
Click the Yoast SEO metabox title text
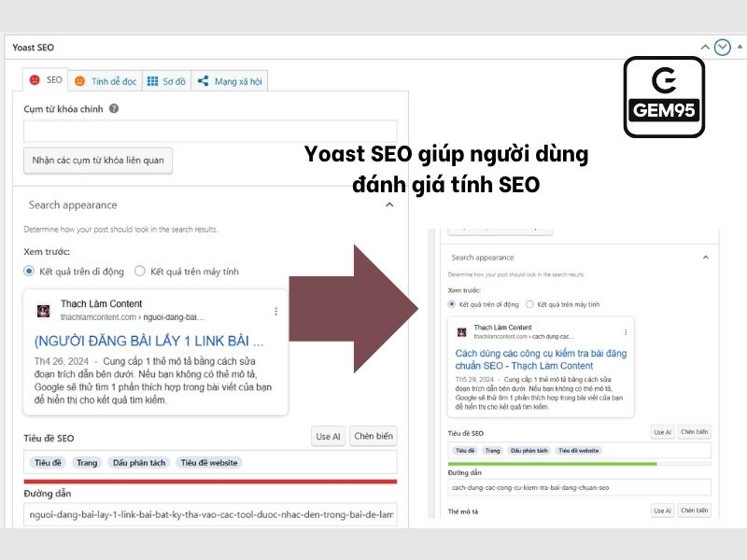(x=34, y=48)
